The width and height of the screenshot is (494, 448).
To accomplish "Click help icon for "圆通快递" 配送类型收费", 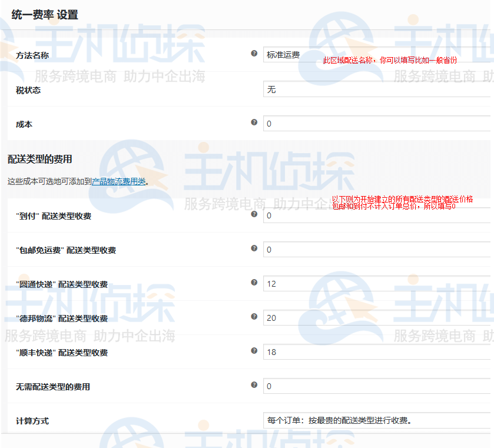I will [x=254, y=283].
